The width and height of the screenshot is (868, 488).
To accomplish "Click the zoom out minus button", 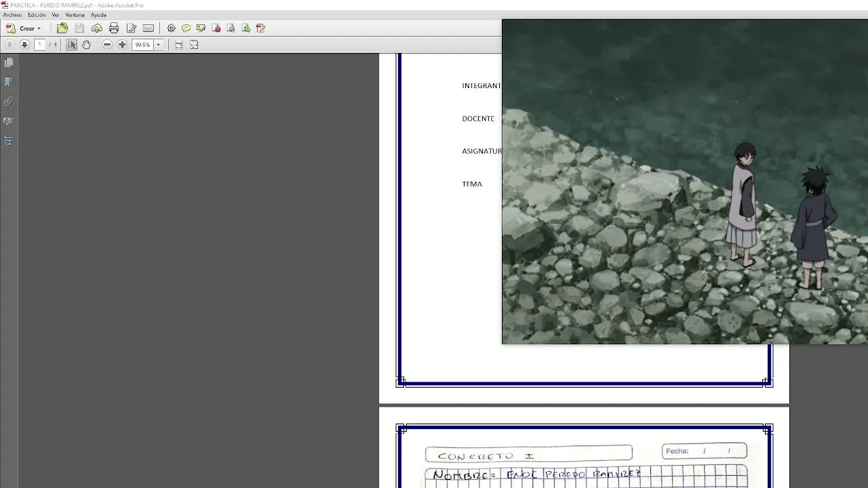I will (107, 45).
